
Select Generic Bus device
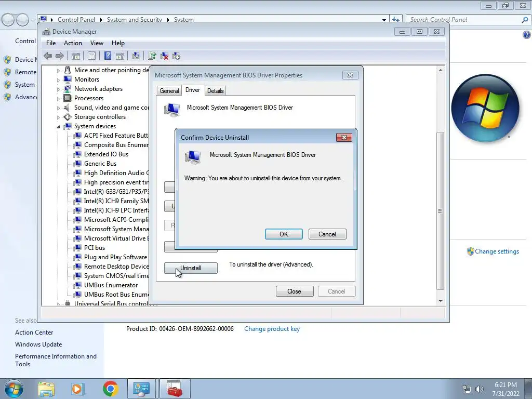tap(100, 164)
